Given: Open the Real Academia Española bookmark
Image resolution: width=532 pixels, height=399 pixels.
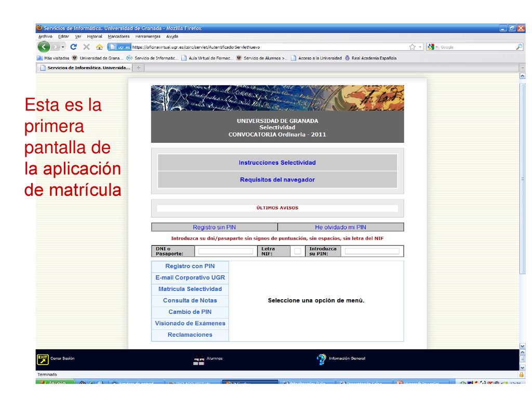Looking at the screenshot, I should pyautogui.click(x=370, y=58).
